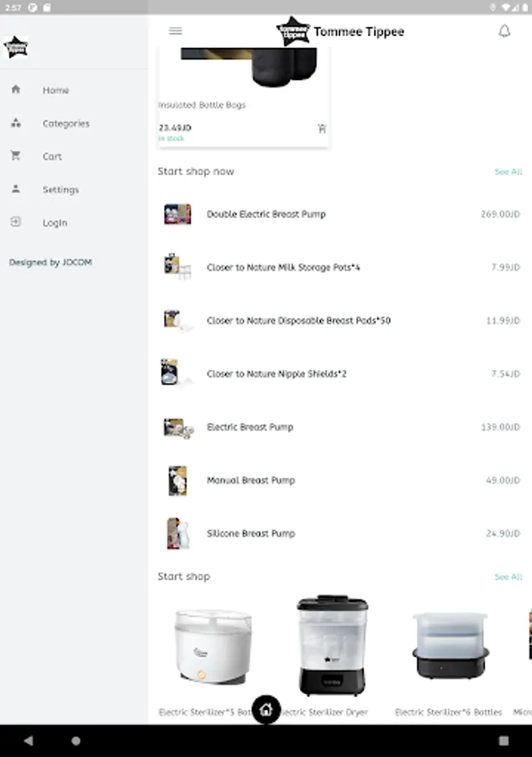Image resolution: width=532 pixels, height=757 pixels.
Task: Click the 7.99JD price
Action: (x=505, y=267)
